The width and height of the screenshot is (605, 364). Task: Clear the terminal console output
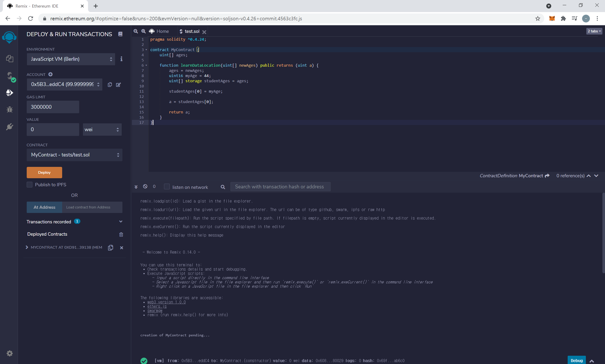(145, 186)
